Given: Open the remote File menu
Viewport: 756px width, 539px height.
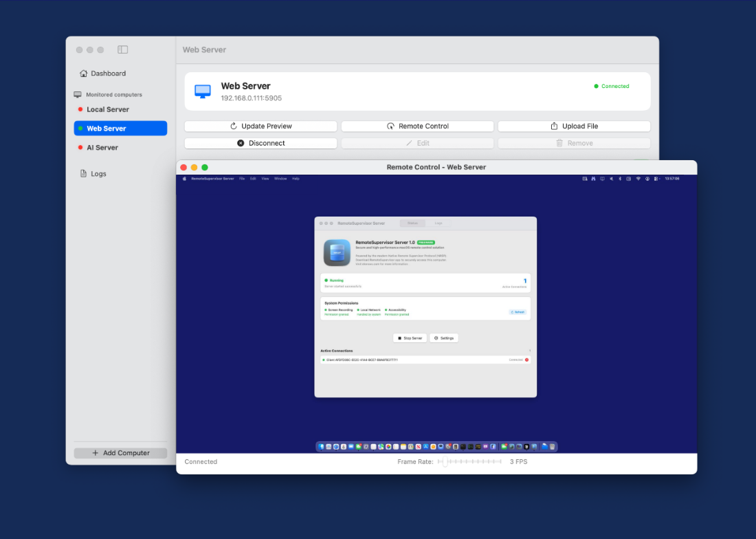Looking at the screenshot, I should pos(242,179).
